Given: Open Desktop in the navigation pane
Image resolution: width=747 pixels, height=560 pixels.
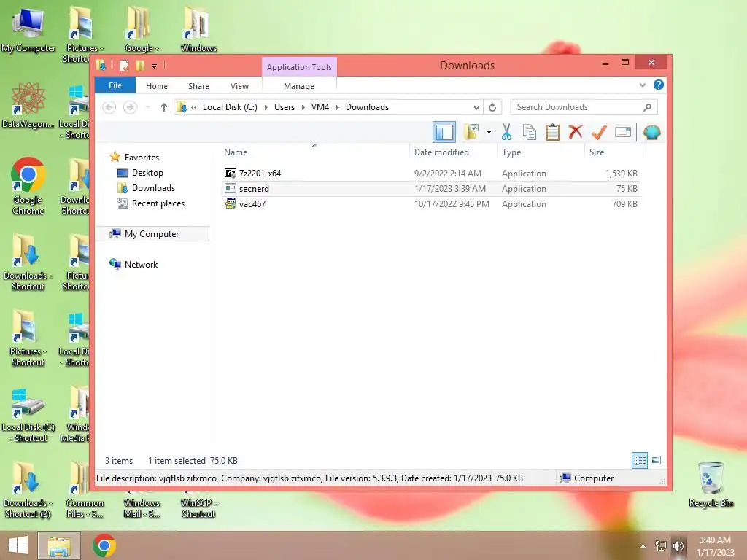Looking at the screenshot, I should pos(147,173).
